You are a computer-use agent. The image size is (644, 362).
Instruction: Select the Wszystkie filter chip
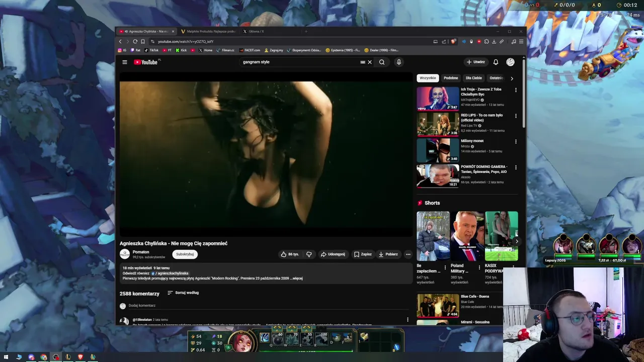(428, 78)
